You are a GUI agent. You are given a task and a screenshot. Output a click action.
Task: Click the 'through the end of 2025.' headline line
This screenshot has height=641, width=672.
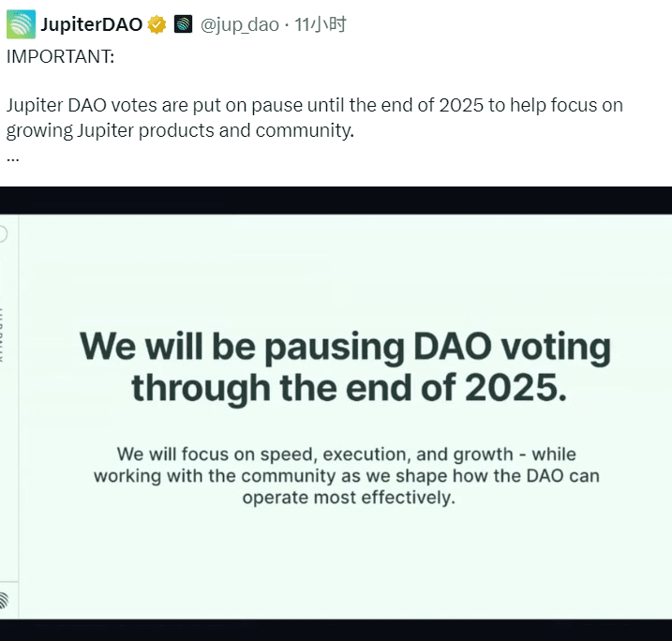click(x=350, y=388)
